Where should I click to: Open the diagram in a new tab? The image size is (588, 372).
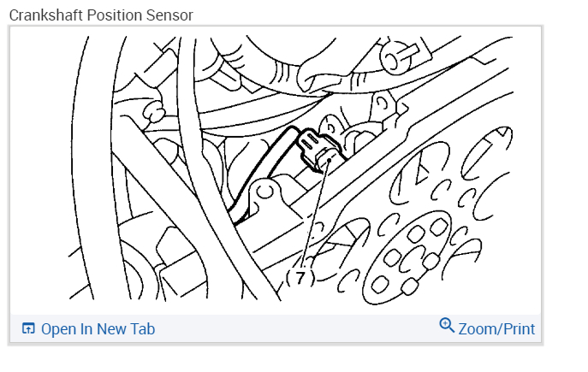click(x=98, y=329)
